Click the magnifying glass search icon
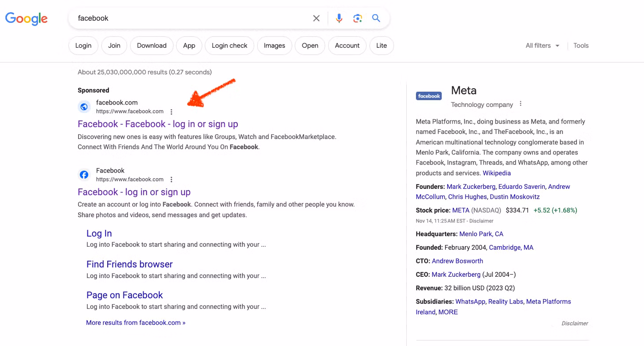This screenshot has width=644, height=346. [376, 18]
